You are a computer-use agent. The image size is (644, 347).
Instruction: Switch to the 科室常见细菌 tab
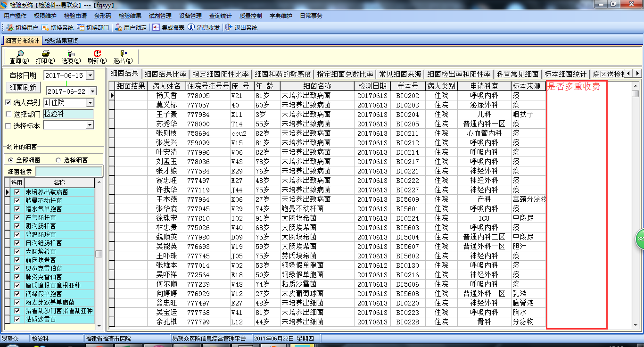point(518,74)
